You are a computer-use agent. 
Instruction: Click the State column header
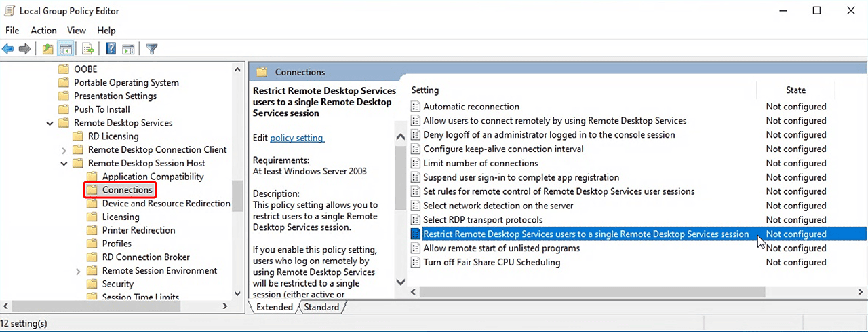click(x=795, y=90)
